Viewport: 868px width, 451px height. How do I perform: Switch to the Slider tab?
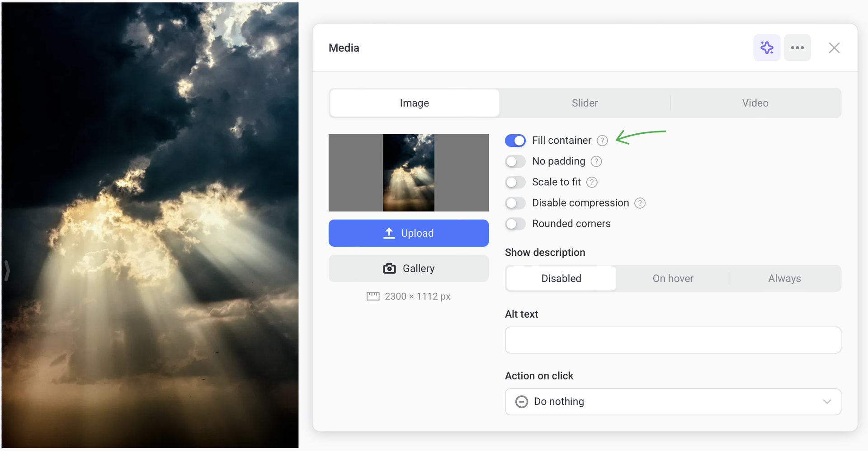(x=584, y=103)
